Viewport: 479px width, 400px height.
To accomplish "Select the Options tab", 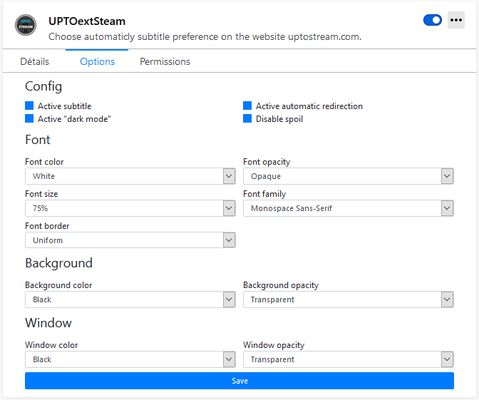I will [x=97, y=62].
